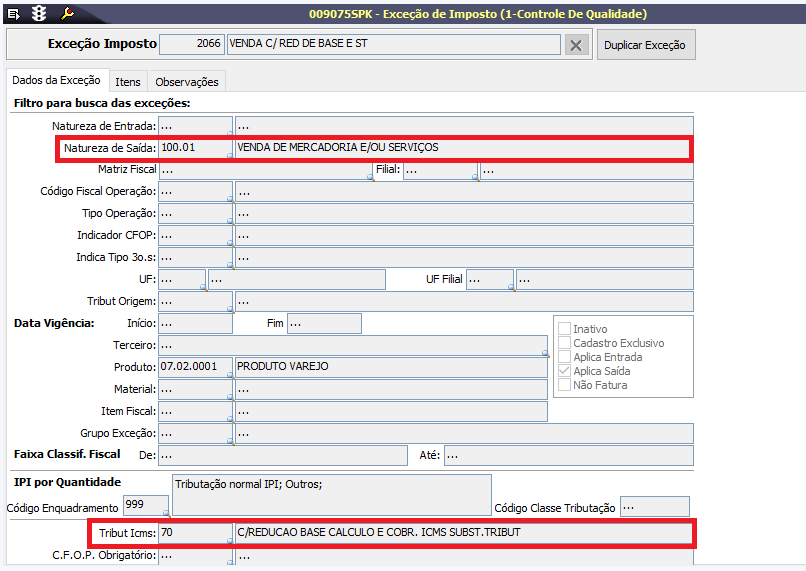Viewport: 806px width, 571px height.
Task: Open lookup for Código Fiscal Operação
Action: (230, 199)
